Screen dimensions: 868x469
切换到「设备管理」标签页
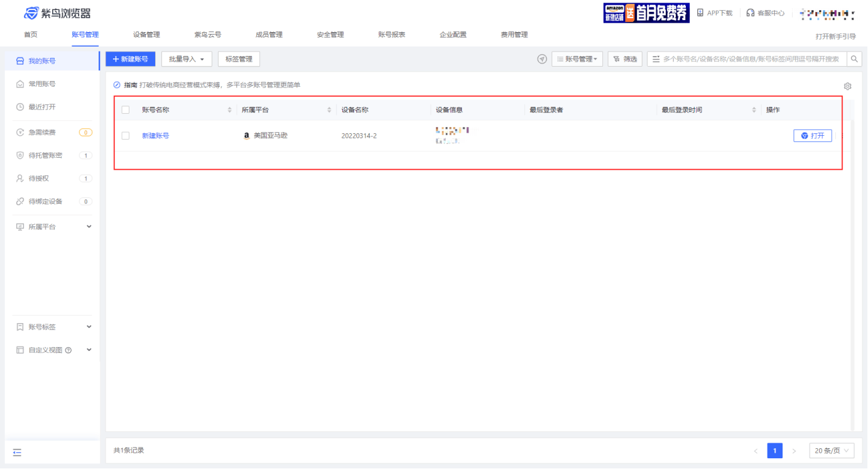[x=146, y=35]
